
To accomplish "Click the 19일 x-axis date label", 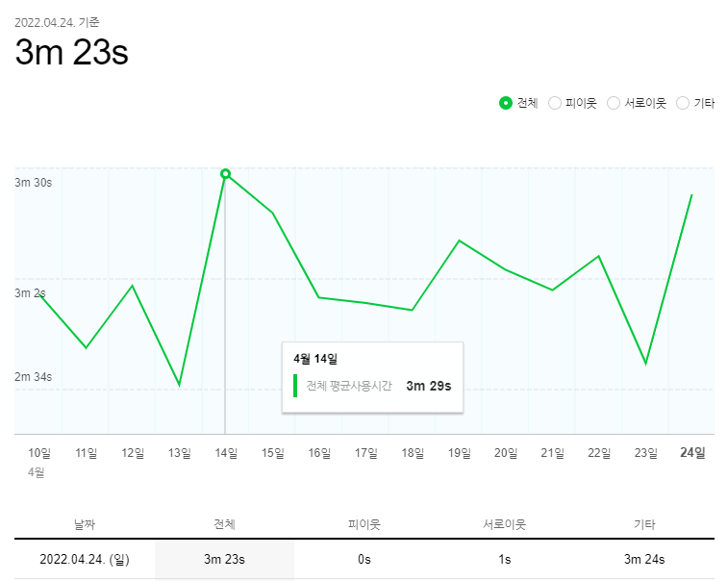I will tap(460, 453).
